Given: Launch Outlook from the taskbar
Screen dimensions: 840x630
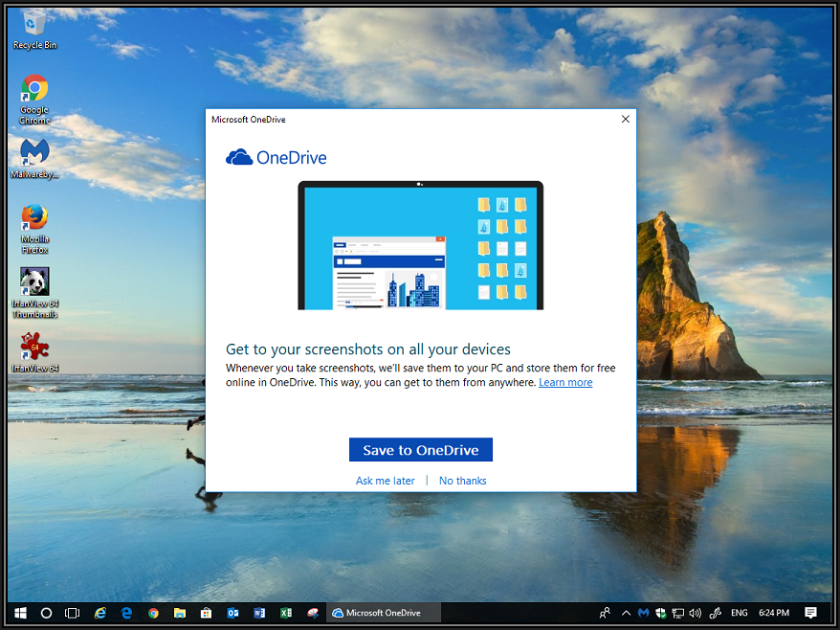Looking at the screenshot, I should [232, 613].
